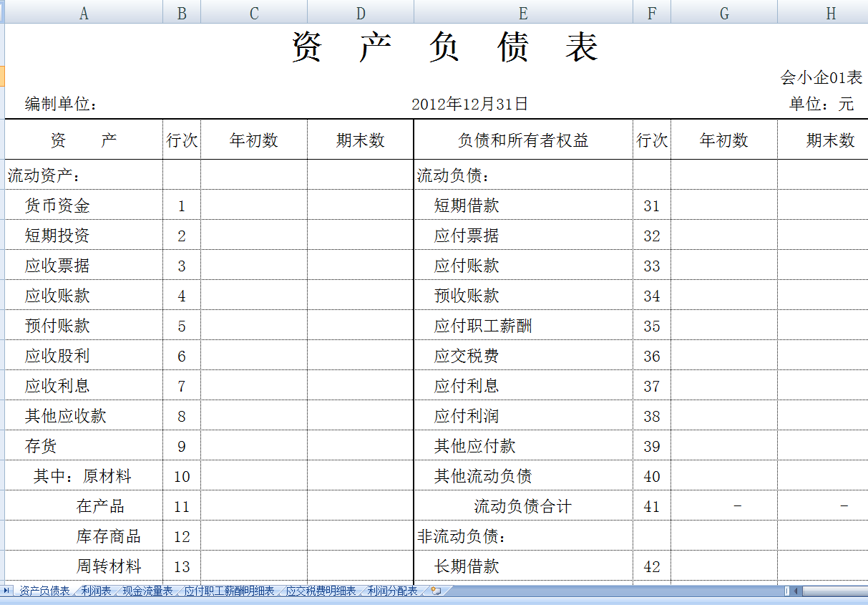Click the 会小企01表 cell
This screenshot has width=868, height=605.
click(821, 77)
